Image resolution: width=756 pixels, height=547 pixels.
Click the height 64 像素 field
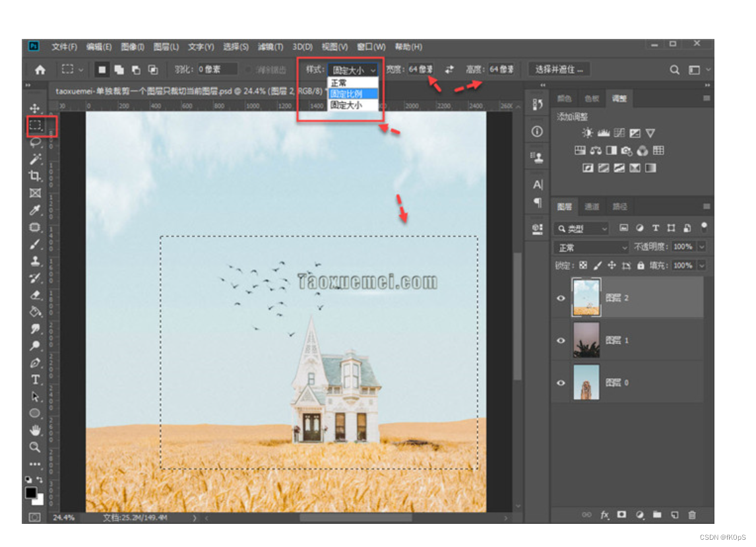click(x=501, y=69)
